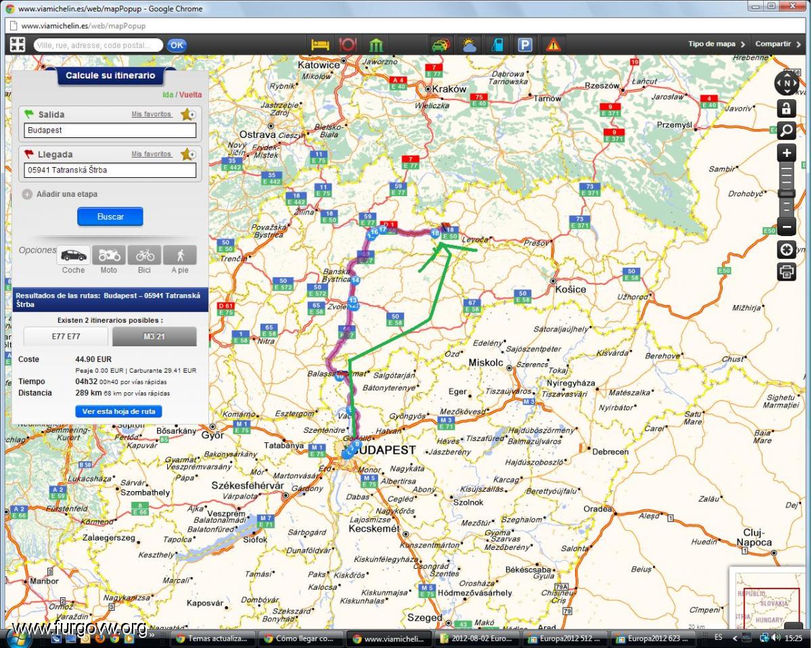Viewport: 812px width, 648px height.
Task: Click the Buscar button
Action: pyautogui.click(x=110, y=216)
